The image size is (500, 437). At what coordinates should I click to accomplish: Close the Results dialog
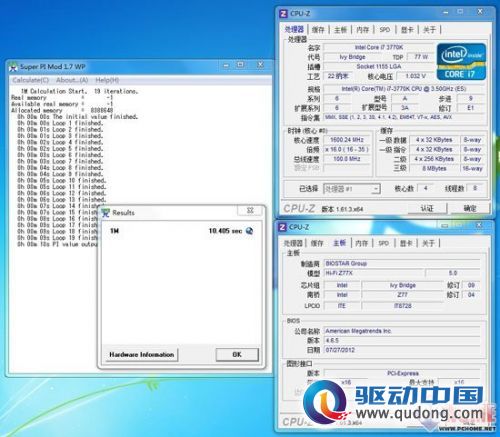(x=251, y=210)
